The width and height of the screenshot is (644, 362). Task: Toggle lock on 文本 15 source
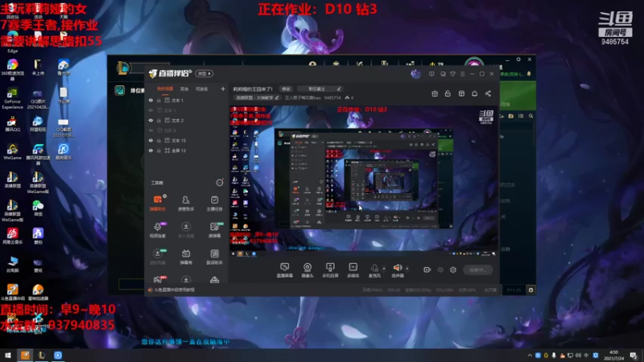click(159, 140)
